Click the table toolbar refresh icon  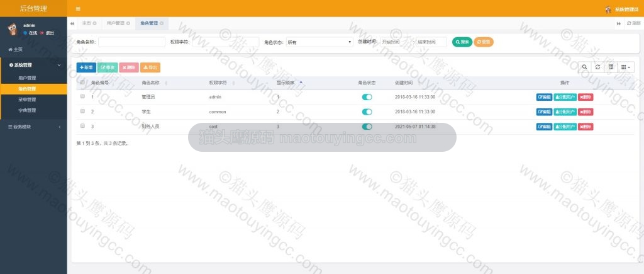click(x=597, y=67)
